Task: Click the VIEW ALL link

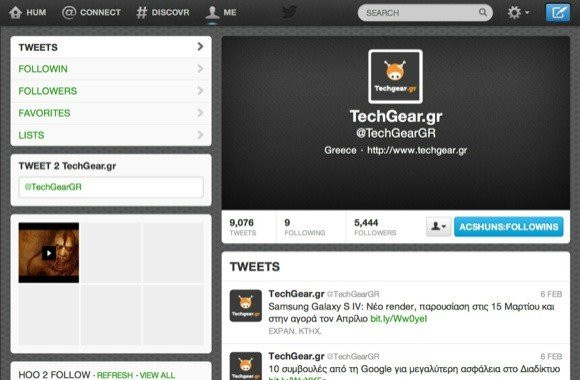Action: pos(157,375)
